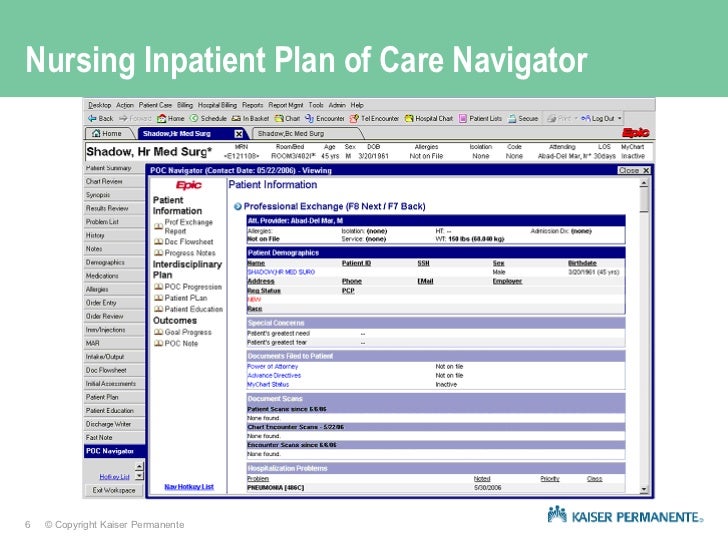
Task: Click the Back arrow toolbar icon
Action: (92, 118)
